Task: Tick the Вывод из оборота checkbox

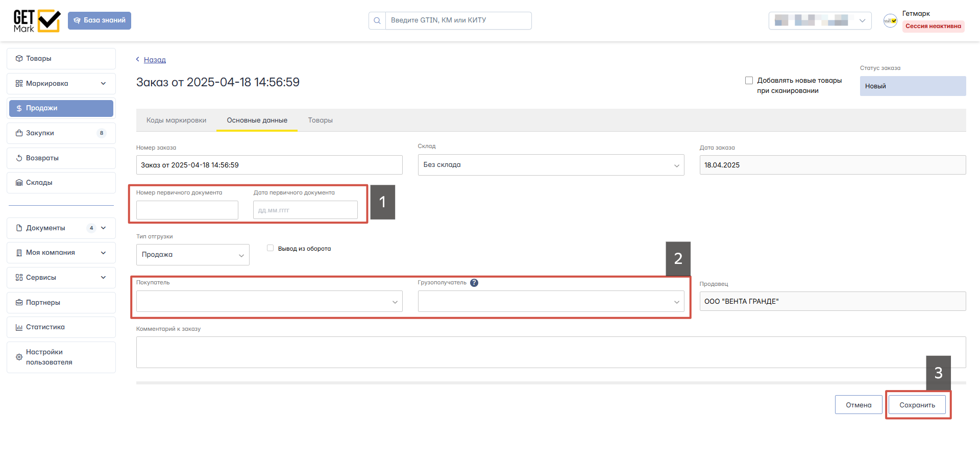Action: pos(270,248)
